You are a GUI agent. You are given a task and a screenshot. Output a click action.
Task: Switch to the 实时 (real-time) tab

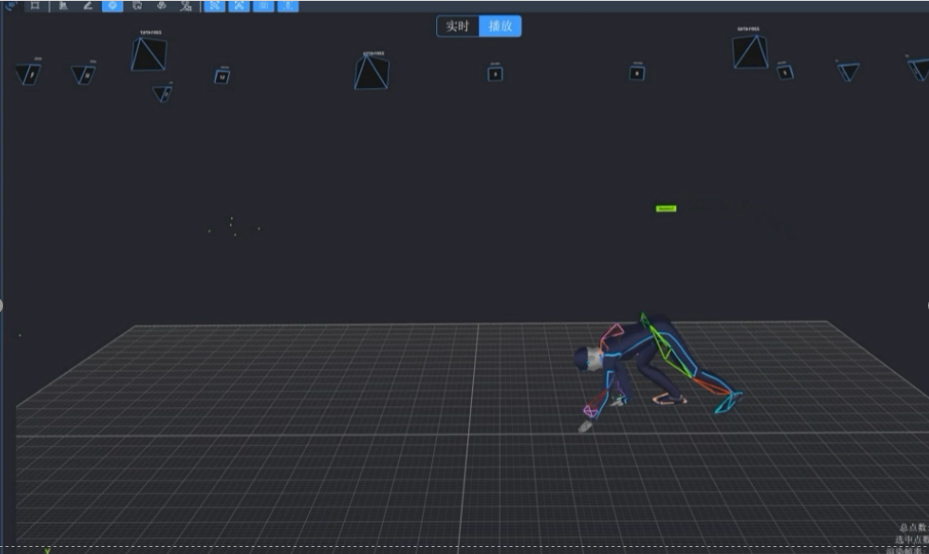458,26
